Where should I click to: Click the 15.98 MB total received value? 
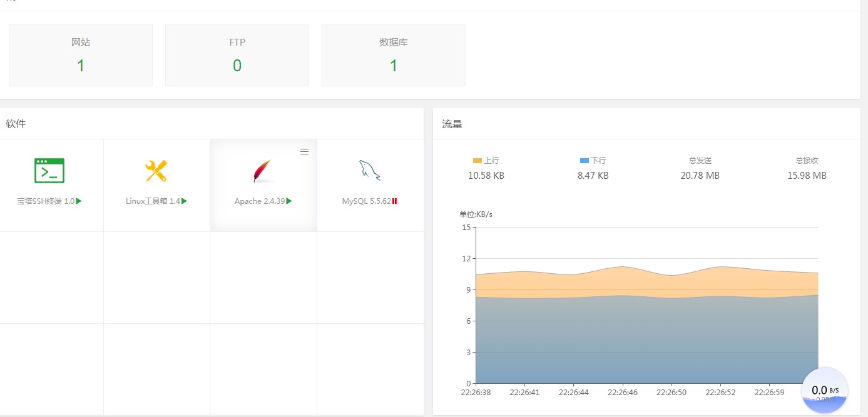pyautogui.click(x=807, y=176)
